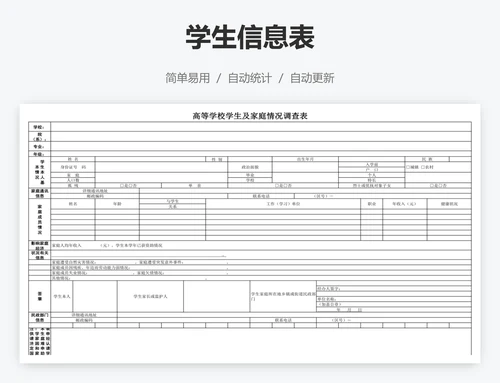
Task: Click the 健康状况 column header
Action: [449, 204]
